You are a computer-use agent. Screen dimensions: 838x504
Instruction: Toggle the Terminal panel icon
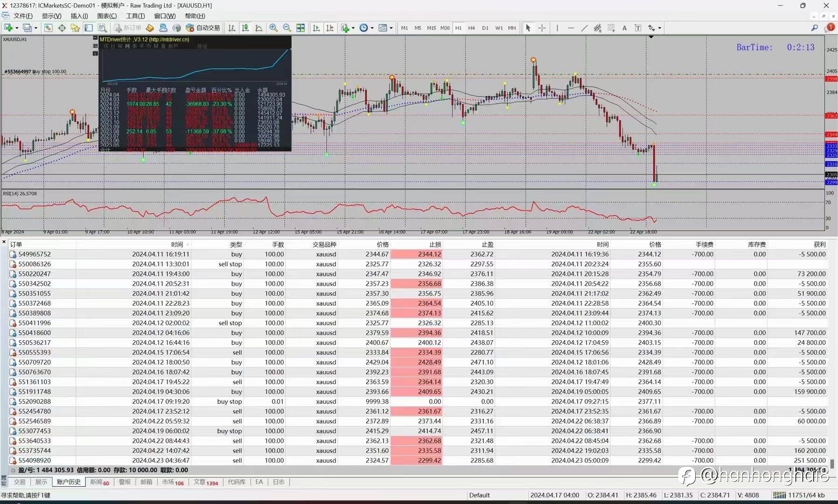89,28
